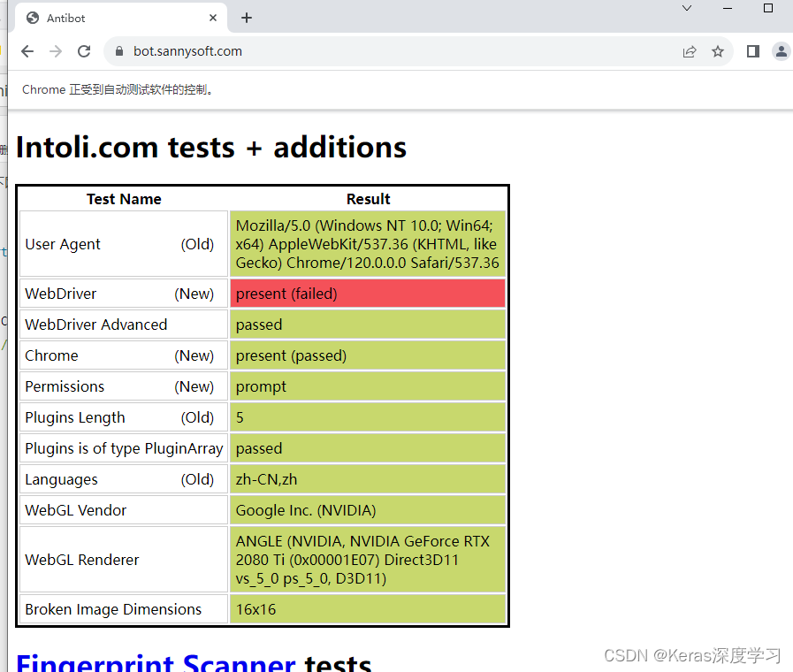Click the 'present (passed)' Chrome result

(368, 355)
